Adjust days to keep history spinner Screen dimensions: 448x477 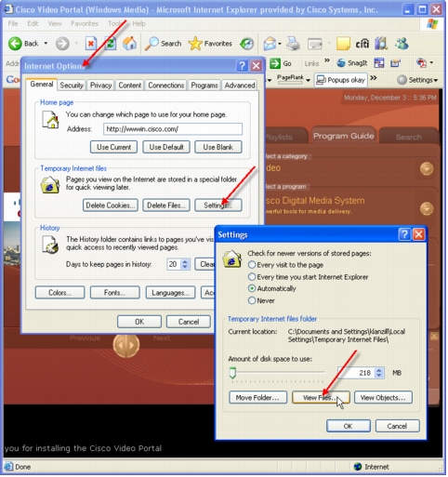[x=185, y=264]
